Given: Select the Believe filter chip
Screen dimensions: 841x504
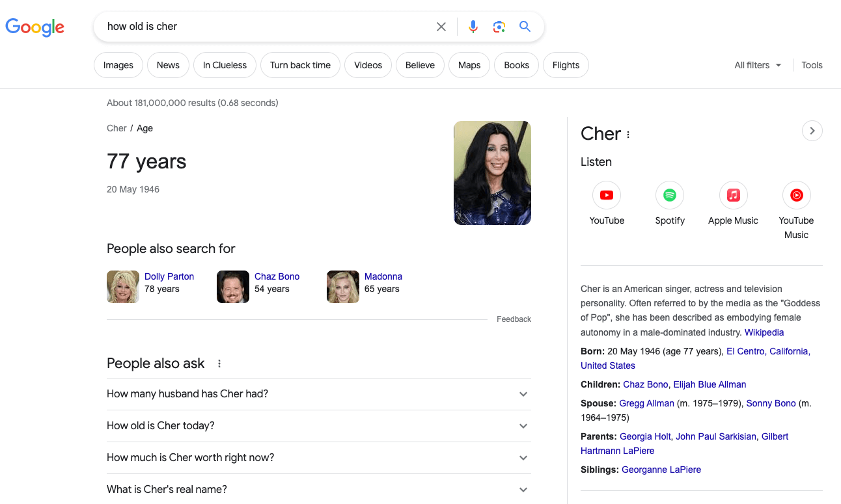Looking at the screenshot, I should (420, 65).
